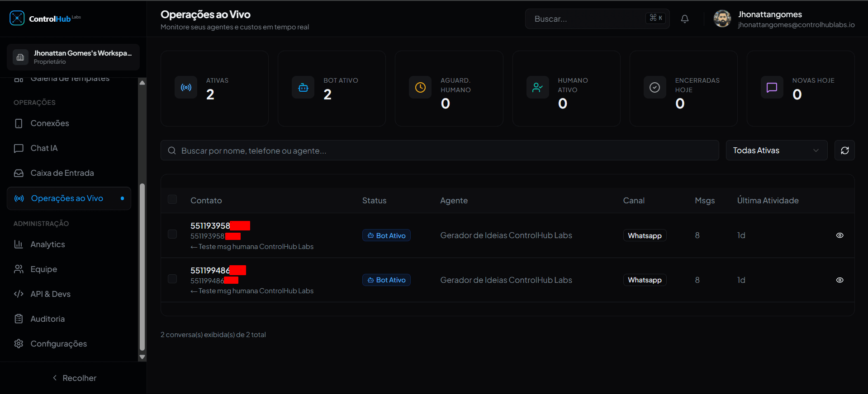This screenshot has width=868, height=394.
Task: Select the 551199486 conversation checkbox
Action: [172, 279]
